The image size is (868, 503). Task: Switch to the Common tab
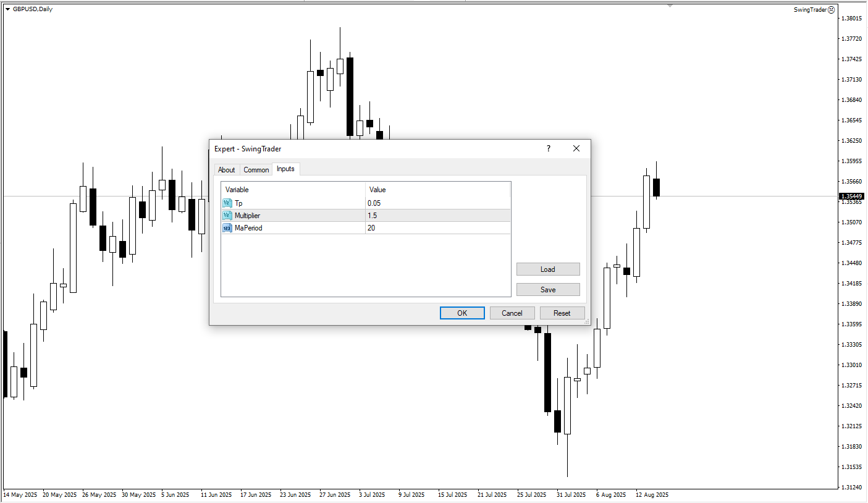click(x=256, y=170)
